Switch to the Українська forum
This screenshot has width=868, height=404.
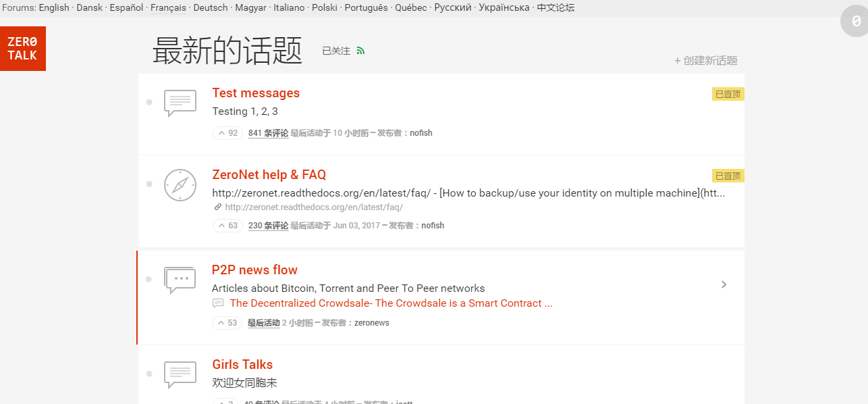(505, 8)
